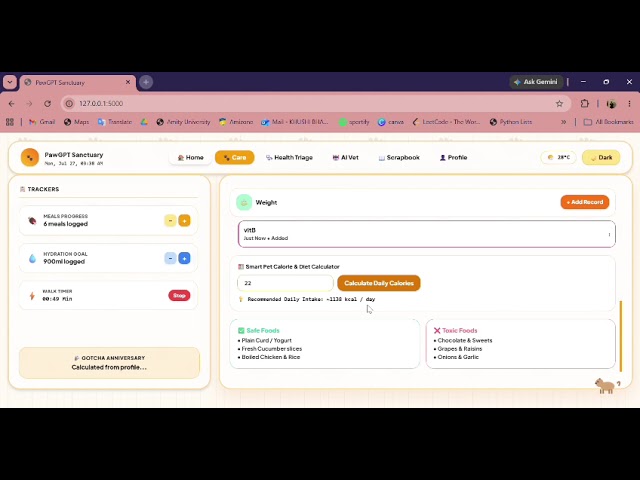Click the walk timer lightning icon
The image size is (640, 480).
[x=32, y=296]
